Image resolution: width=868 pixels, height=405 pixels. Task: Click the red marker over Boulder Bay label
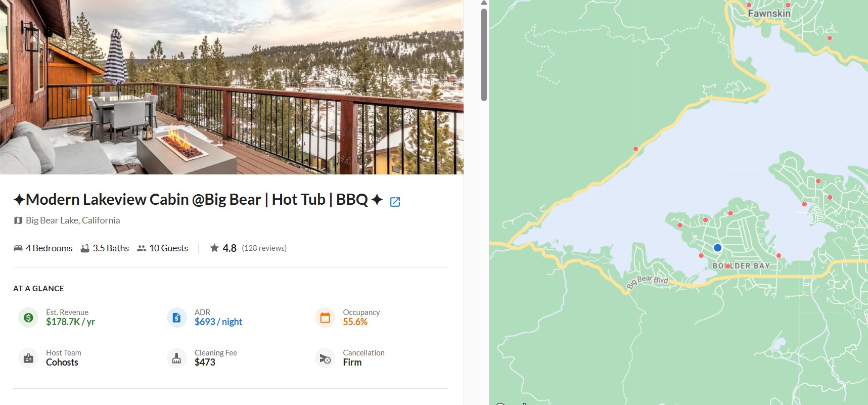[x=728, y=266]
